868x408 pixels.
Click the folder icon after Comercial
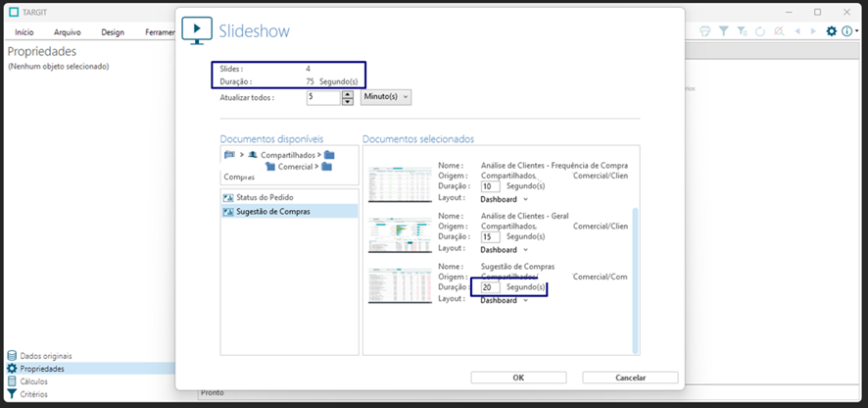326,167
